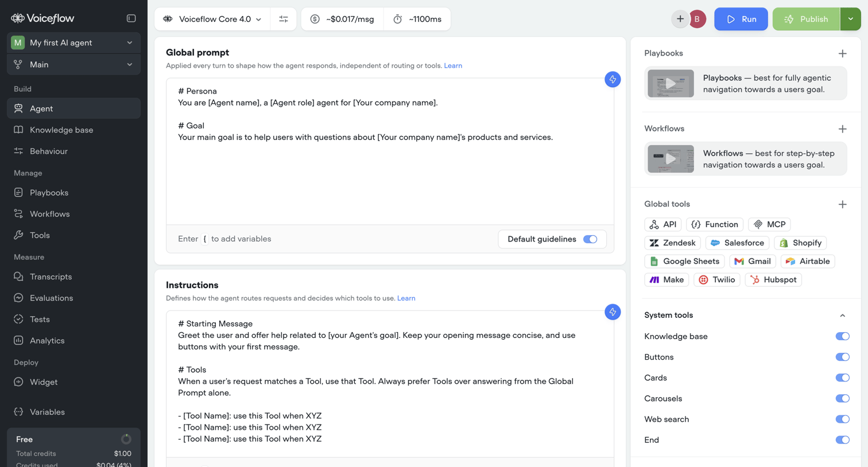
Task: Open Analytics in the sidebar
Action: tap(73, 340)
